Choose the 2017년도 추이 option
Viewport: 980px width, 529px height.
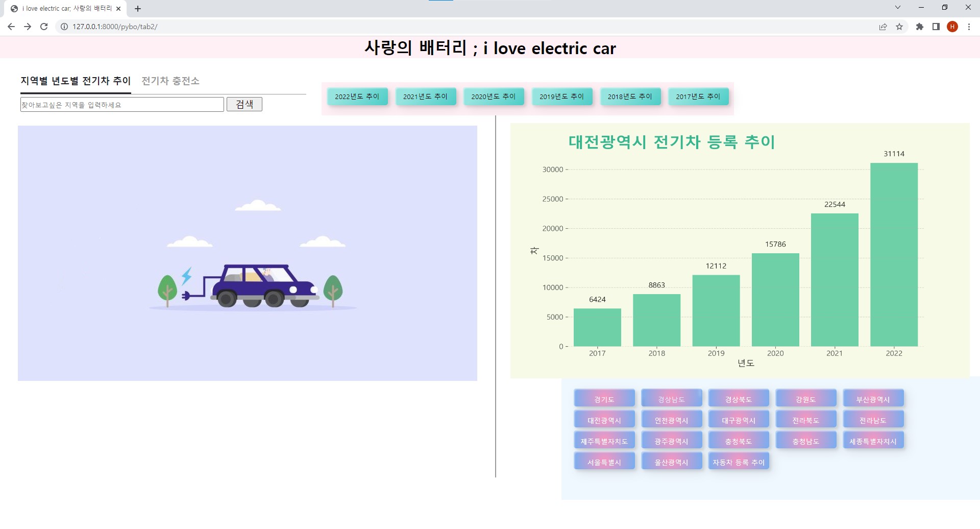pos(698,96)
